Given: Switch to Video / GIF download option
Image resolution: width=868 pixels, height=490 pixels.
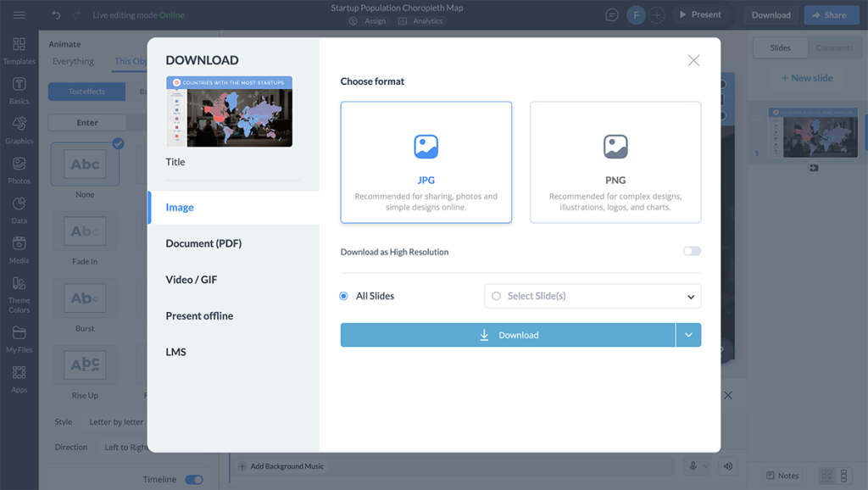Looking at the screenshot, I should pos(192,280).
